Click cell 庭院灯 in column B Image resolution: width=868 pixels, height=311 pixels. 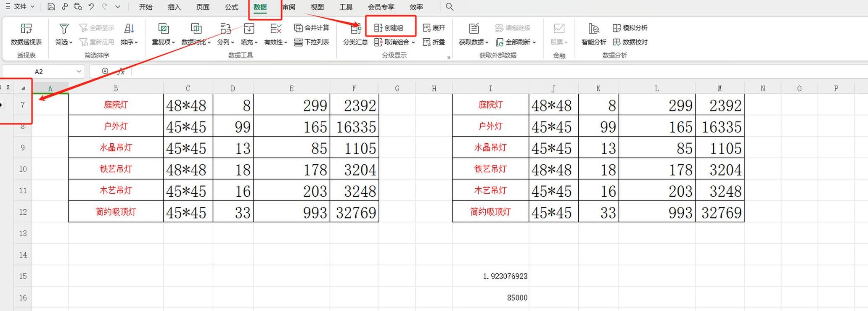[x=116, y=105]
